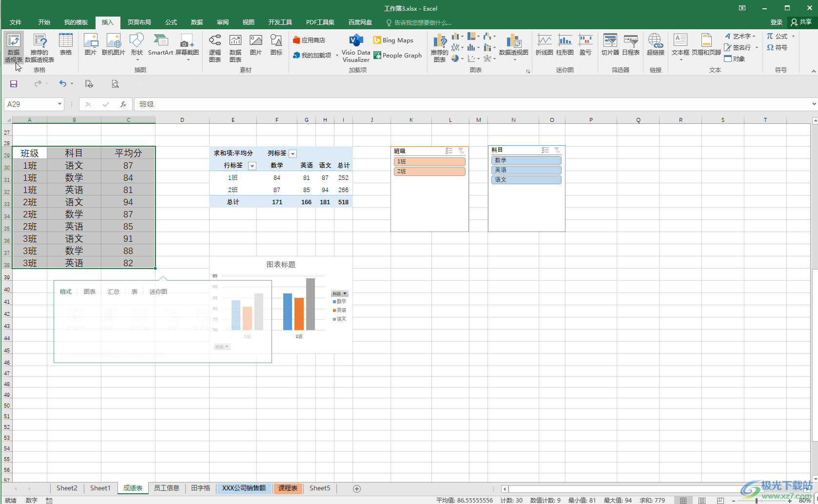Toggle the 语文 filter in 科目 slicer
Screen dimensions: 818x504
click(526, 180)
